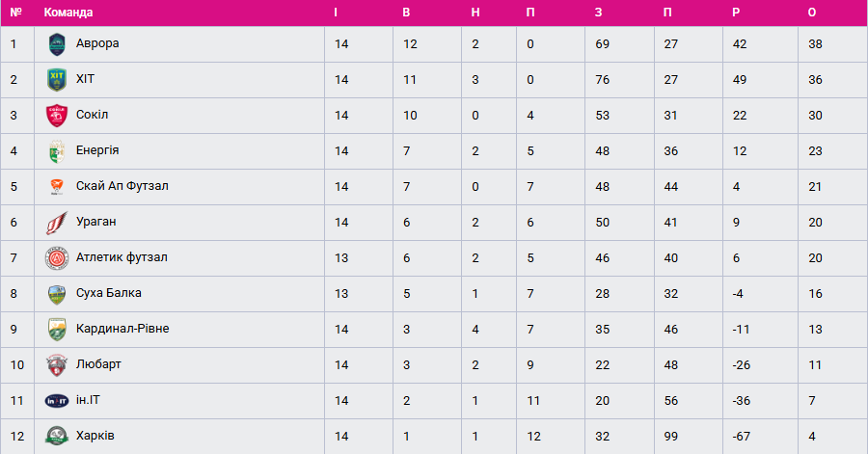Click the Любарт team crest
The height and width of the screenshot is (454, 868).
(x=56, y=364)
